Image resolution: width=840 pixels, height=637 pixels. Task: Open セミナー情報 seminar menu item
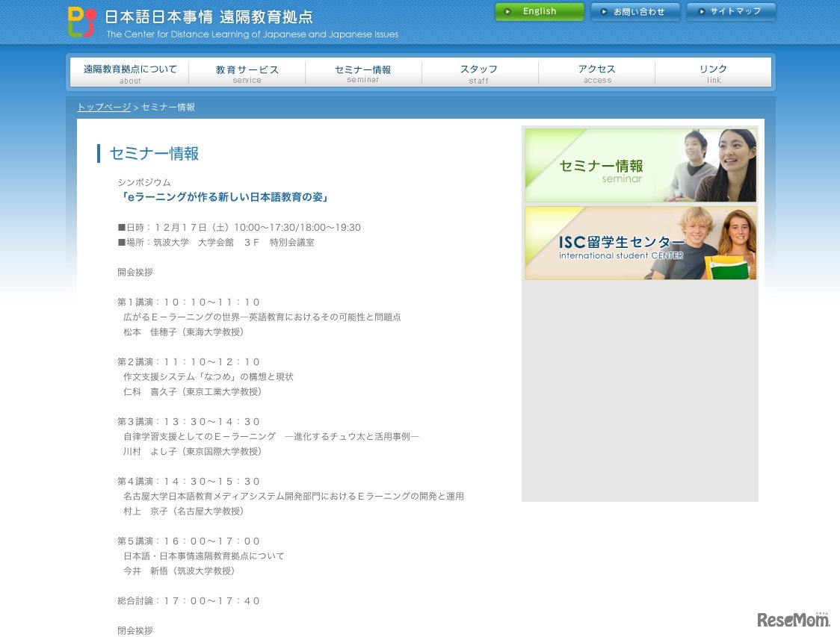363,72
